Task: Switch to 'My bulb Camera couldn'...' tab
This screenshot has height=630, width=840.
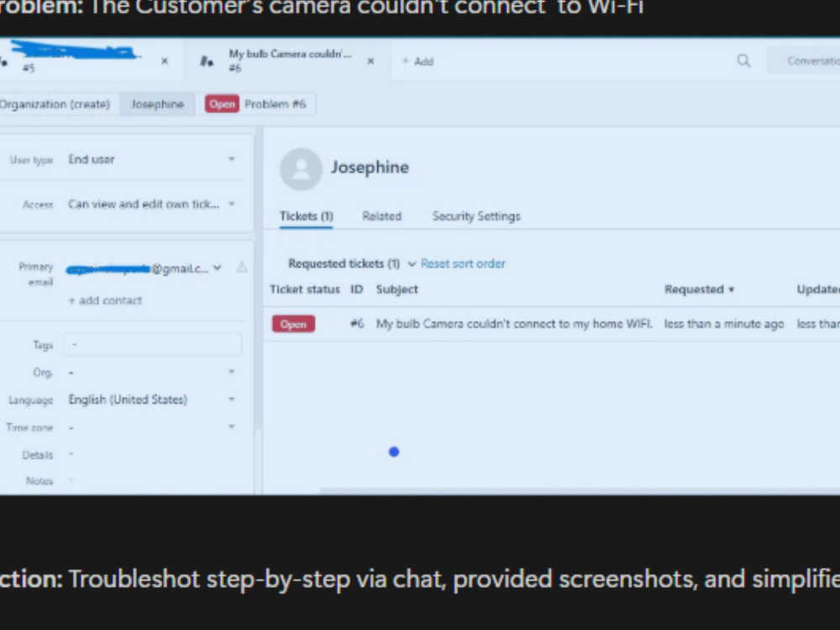Action: 287,60
